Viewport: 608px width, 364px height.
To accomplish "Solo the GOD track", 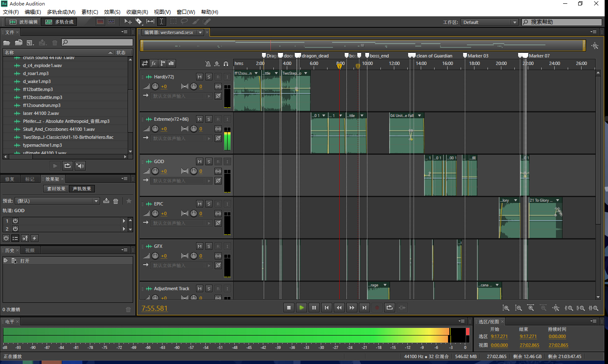I will (209, 161).
